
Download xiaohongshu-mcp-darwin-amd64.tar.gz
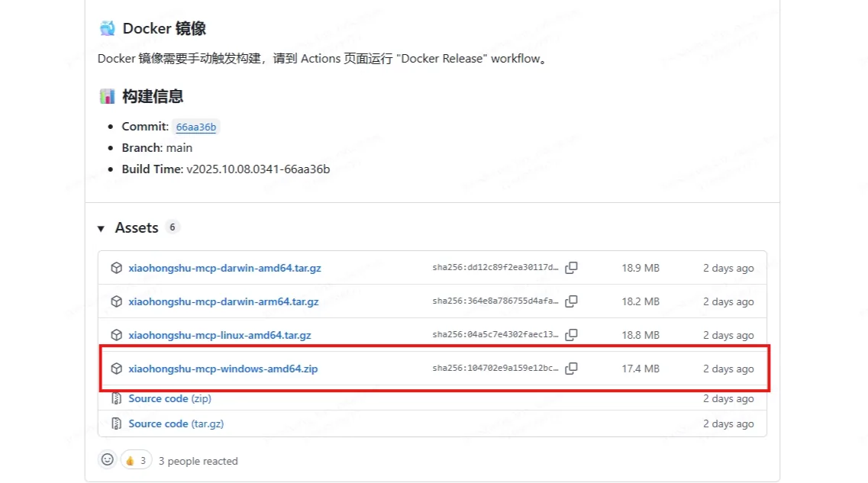(224, 268)
